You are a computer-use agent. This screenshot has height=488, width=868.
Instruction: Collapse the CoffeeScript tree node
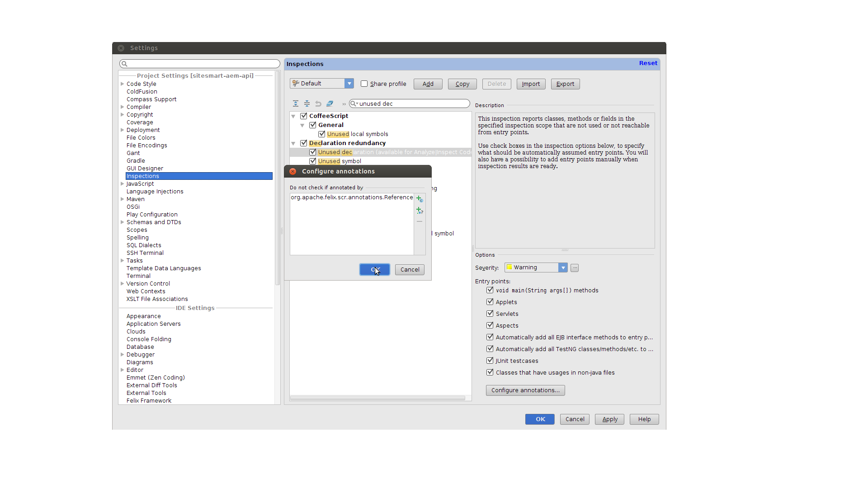(293, 117)
